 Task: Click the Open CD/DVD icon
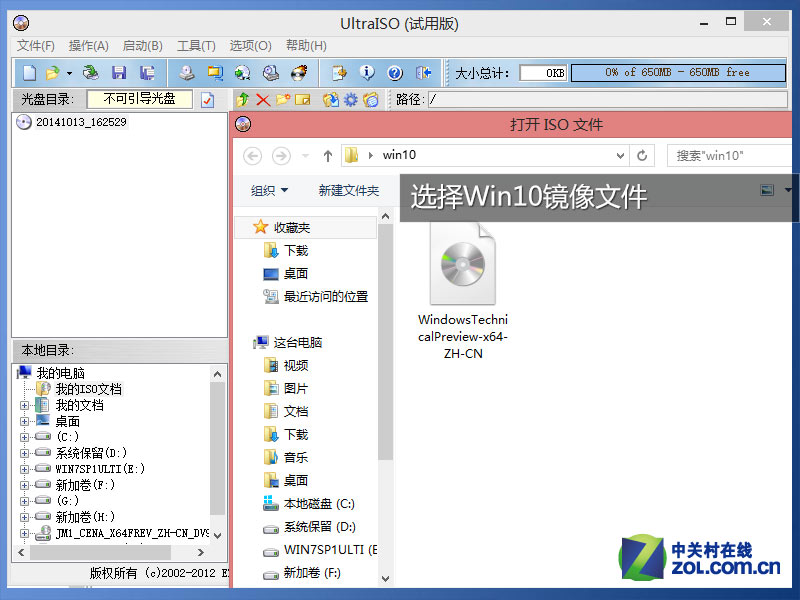tap(91, 73)
